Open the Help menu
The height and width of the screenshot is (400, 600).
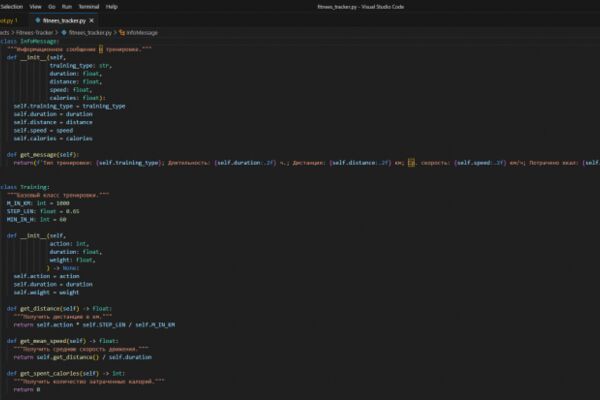pyautogui.click(x=111, y=7)
